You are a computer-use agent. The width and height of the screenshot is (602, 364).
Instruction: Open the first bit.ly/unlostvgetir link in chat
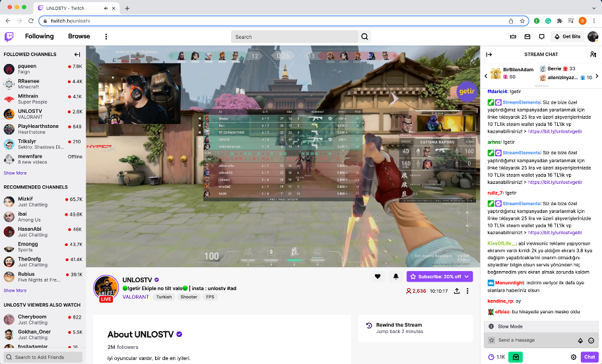point(554,132)
